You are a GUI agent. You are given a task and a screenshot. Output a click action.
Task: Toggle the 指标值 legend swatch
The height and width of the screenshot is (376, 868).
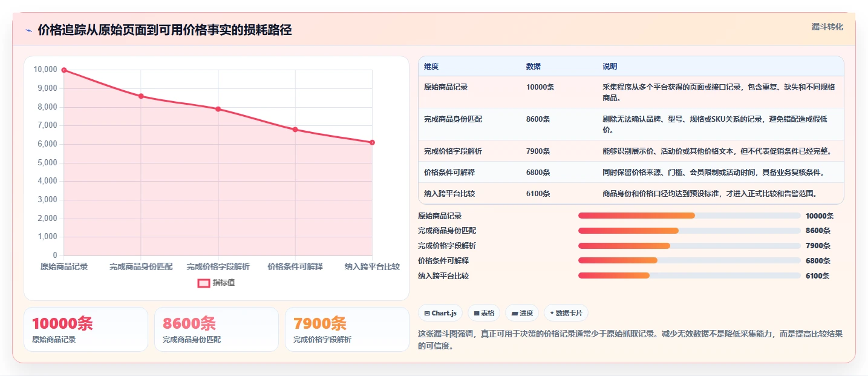[x=204, y=283]
